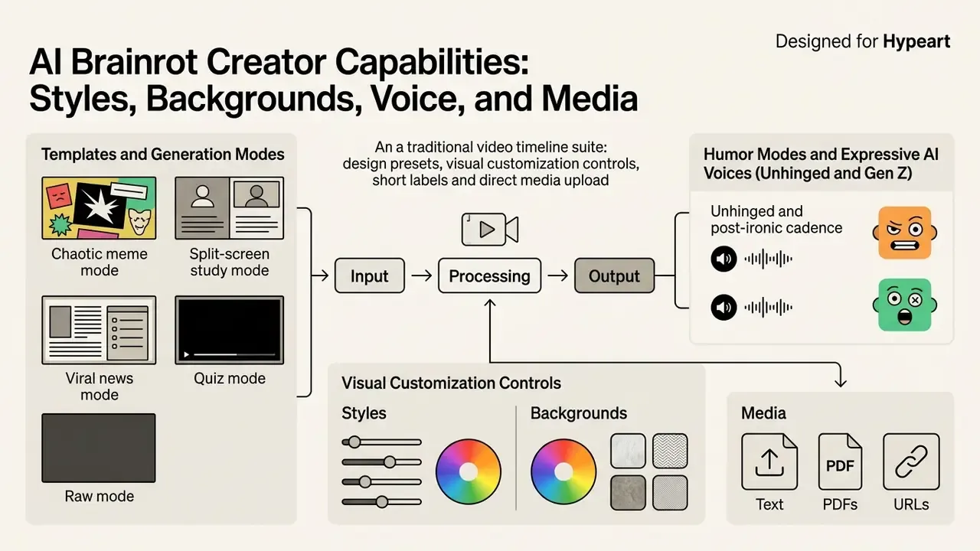Viewport: 980px width, 551px height.
Task: Click the waveform beside the green face
Action: 769,308
